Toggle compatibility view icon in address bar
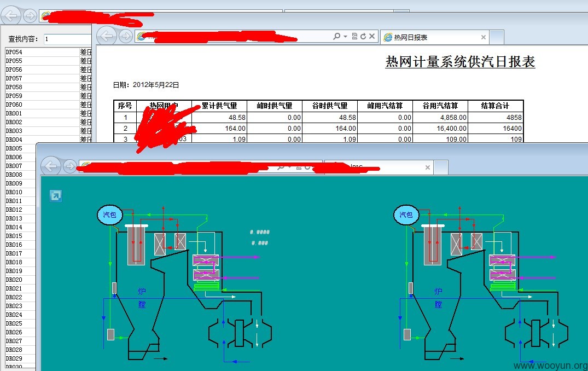The image size is (588, 371). click(x=355, y=36)
